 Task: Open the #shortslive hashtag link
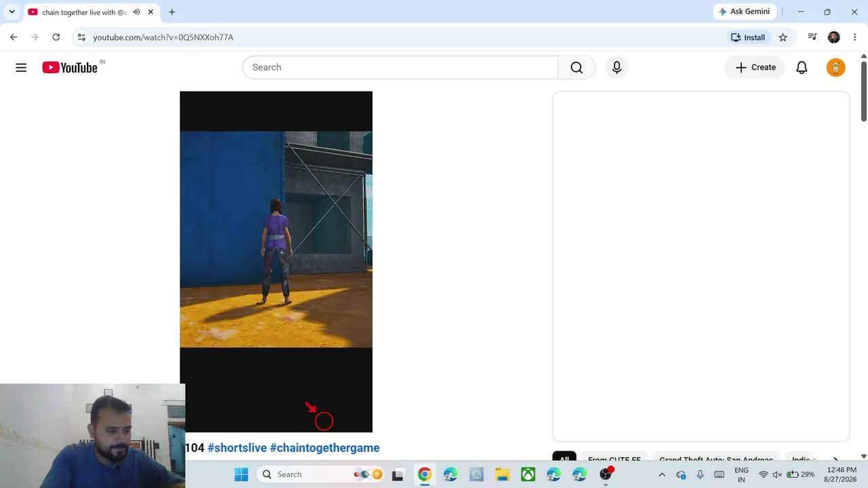pyautogui.click(x=237, y=448)
